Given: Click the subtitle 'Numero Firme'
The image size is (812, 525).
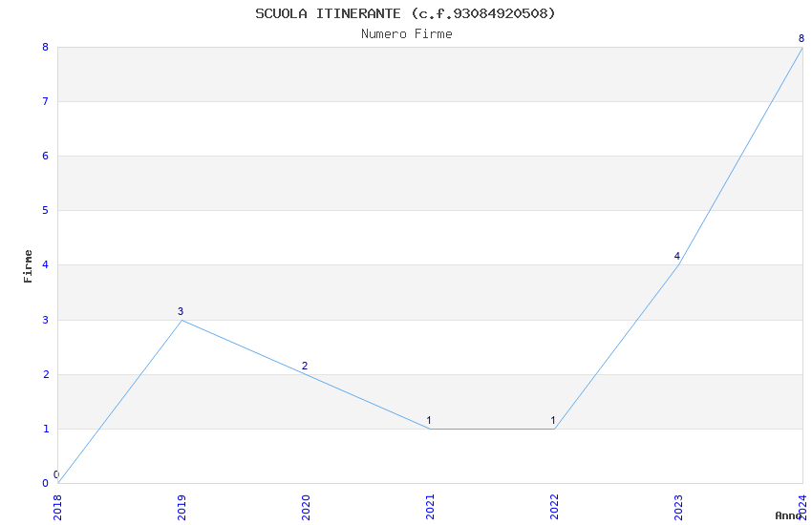Looking at the screenshot, I should [407, 34].
